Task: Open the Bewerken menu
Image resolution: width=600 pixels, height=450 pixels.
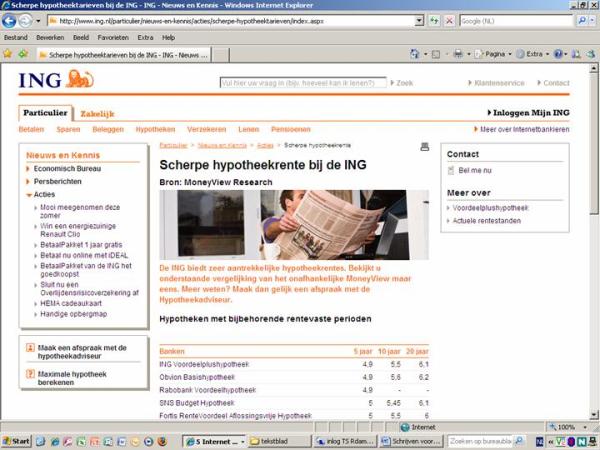Action: tap(50, 38)
